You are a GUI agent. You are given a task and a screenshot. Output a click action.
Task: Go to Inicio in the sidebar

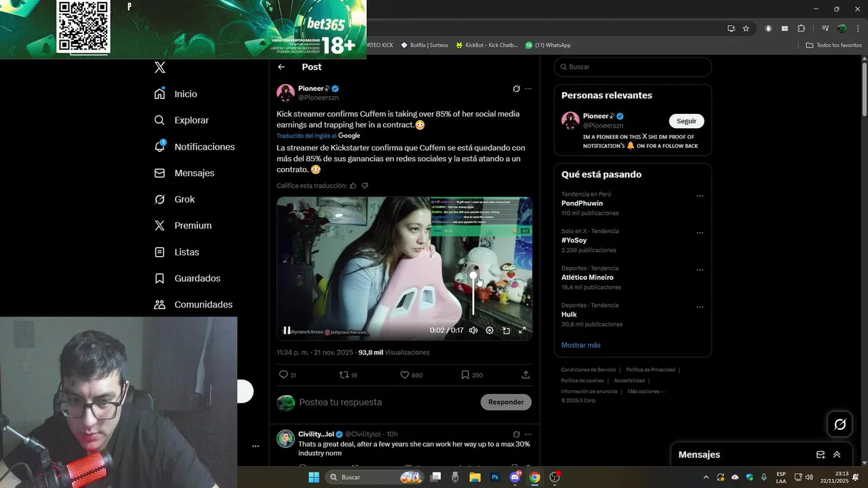pos(176,94)
